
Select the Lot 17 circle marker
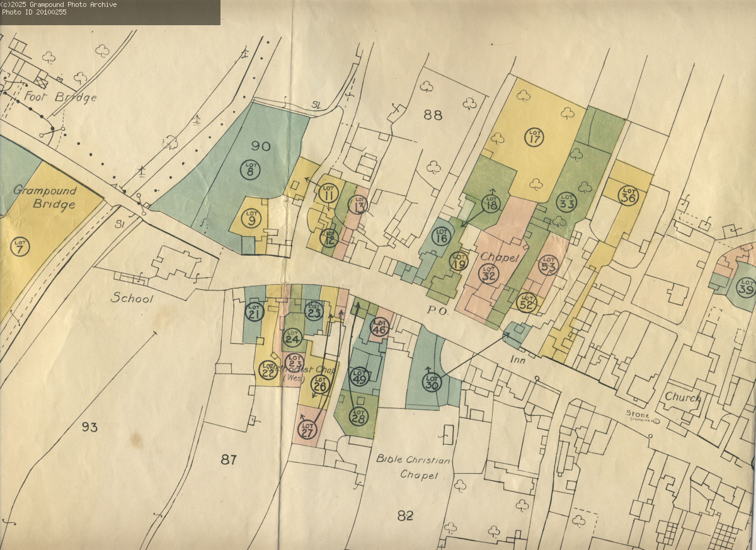pos(534,137)
